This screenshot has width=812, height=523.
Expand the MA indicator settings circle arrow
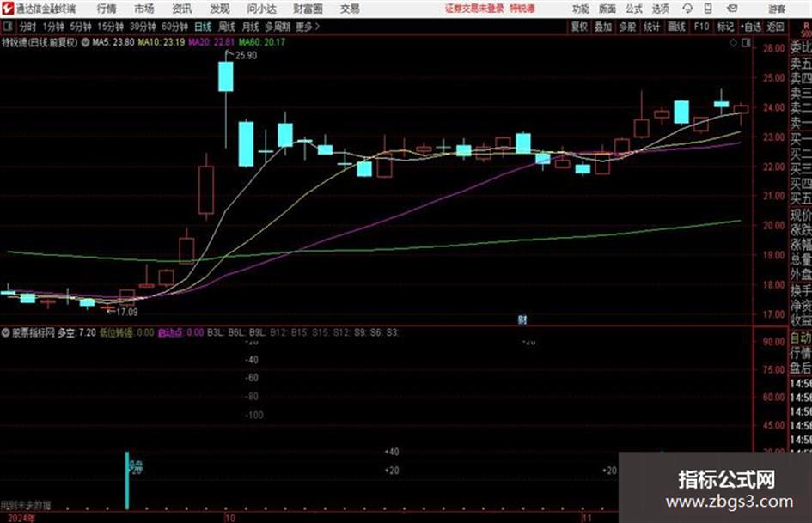(x=85, y=42)
